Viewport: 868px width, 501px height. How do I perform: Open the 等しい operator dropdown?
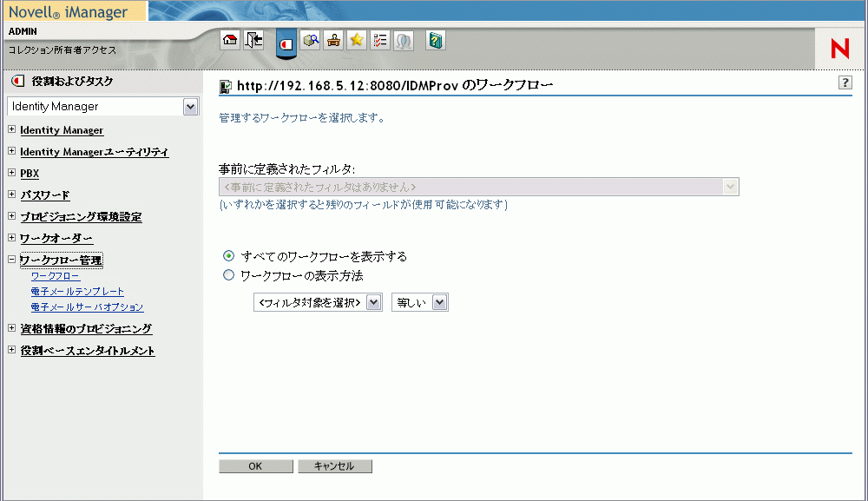419,302
